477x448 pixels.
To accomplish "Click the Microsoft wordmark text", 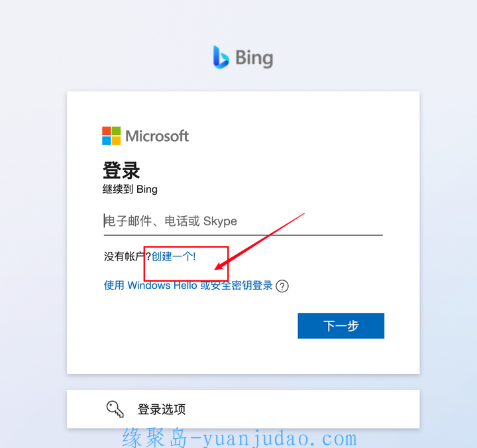I will click(157, 136).
